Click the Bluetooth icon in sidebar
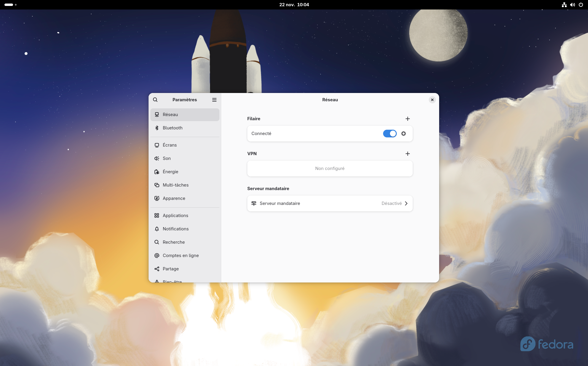The width and height of the screenshot is (588, 366). [157, 128]
